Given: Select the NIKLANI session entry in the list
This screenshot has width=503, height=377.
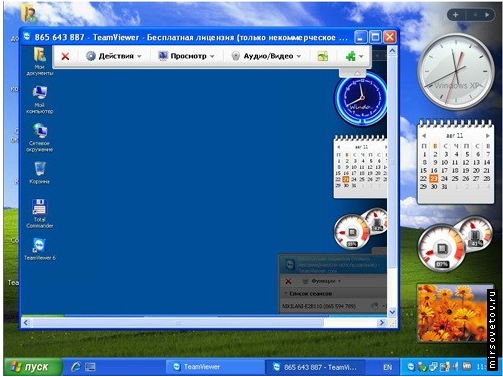Looking at the screenshot, I should pos(319,306).
